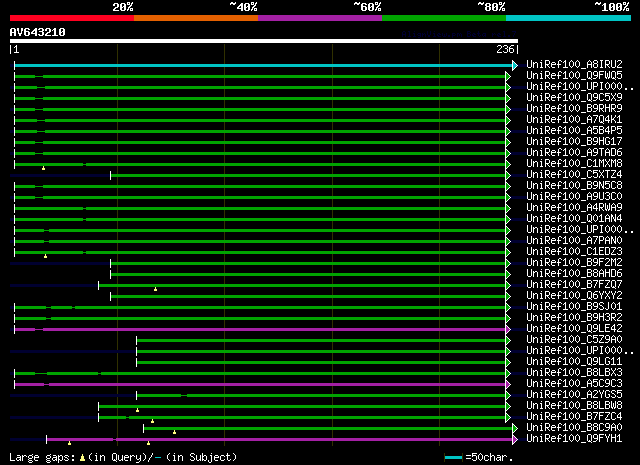Select the UniRef100_B8LBW8 label
The height and width of the screenshot is (465, 640).
(x=574, y=405)
